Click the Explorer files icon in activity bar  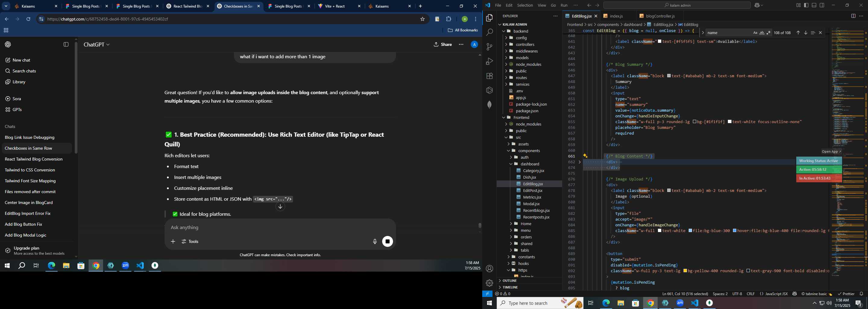click(489, 18)
